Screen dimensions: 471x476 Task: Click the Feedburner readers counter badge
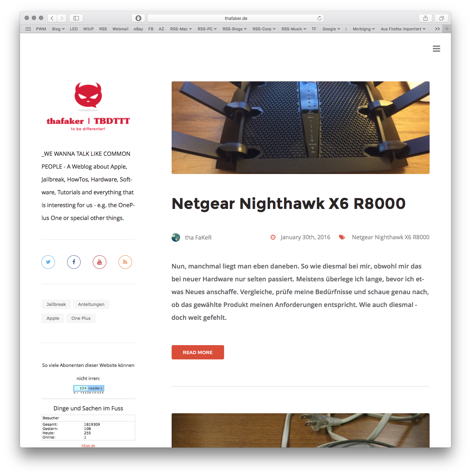pyautogui.click(x=88, y=388)
